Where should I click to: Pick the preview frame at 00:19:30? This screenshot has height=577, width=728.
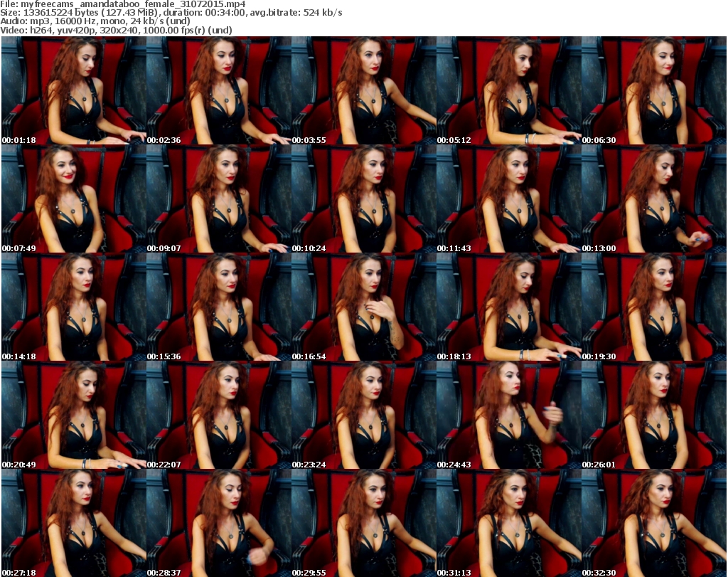pos(654,307)
